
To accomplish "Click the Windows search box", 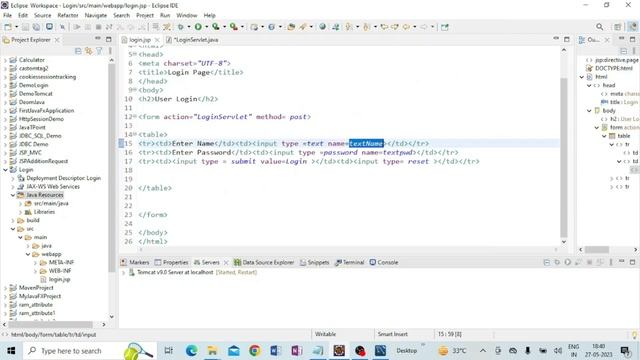I will pyautogui.click(x=90, y=351).
